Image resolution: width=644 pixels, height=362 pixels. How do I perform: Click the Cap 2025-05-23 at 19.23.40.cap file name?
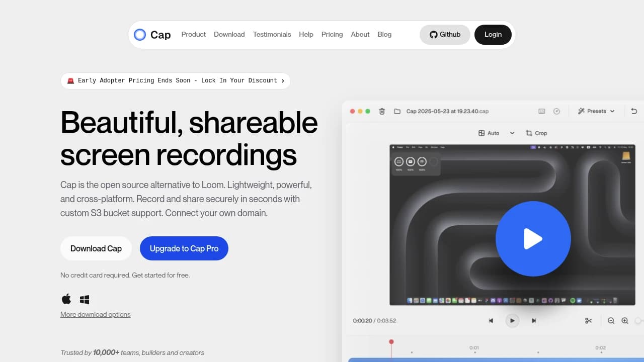coord(447,111)
